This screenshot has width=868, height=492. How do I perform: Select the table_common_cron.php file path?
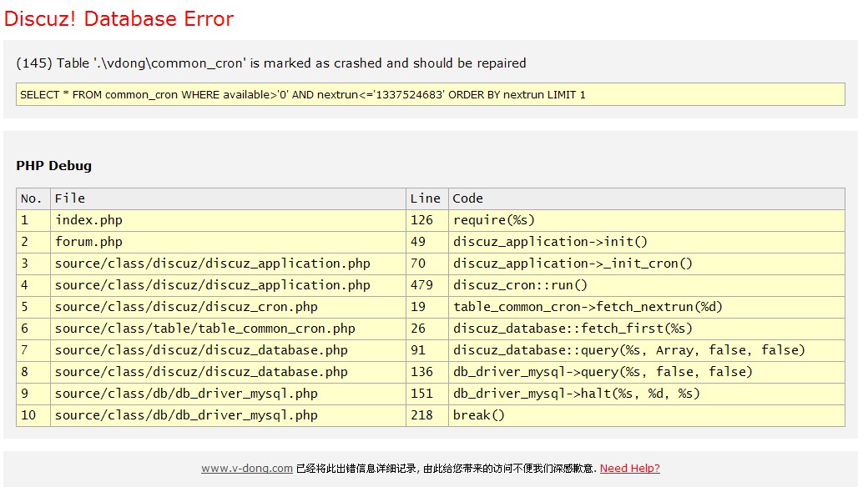point(204,329)
